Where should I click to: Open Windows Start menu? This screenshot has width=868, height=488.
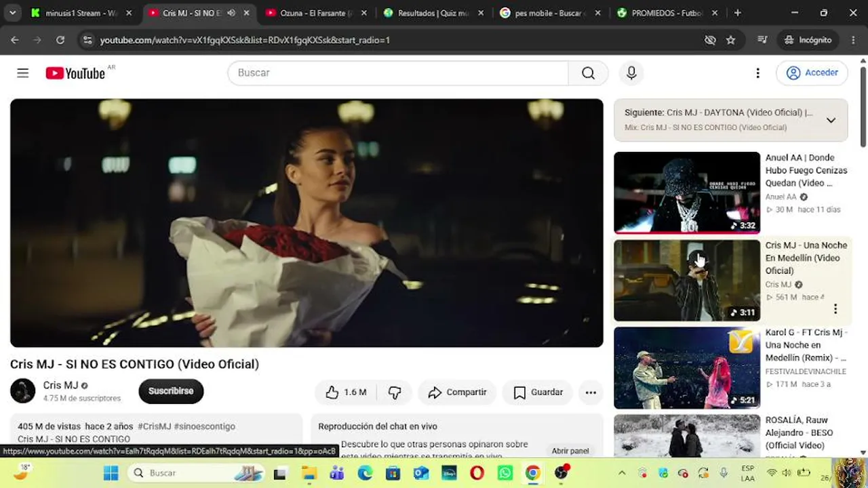pos(111,472)
